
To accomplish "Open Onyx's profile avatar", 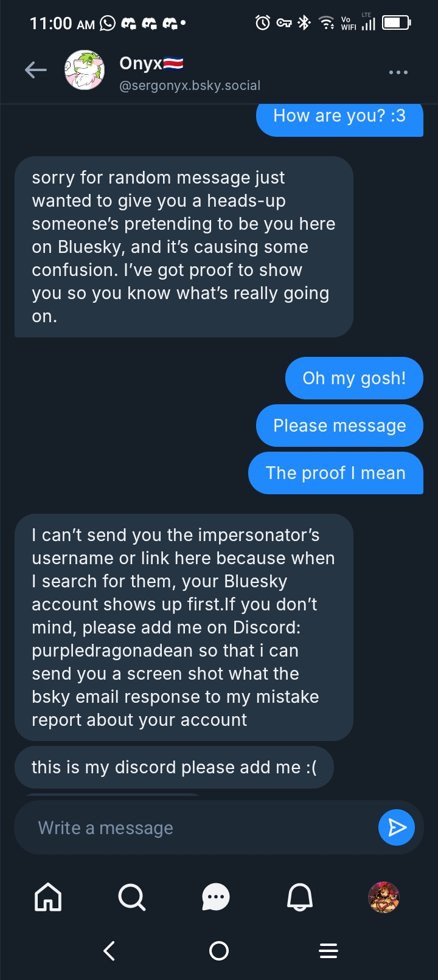I will point(85,71).
